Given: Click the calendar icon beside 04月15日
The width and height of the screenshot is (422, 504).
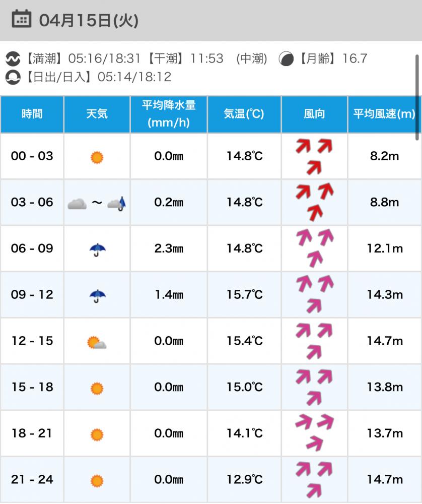Looking at the screenshot, I should pyautogui.click(x=21, y=20).
